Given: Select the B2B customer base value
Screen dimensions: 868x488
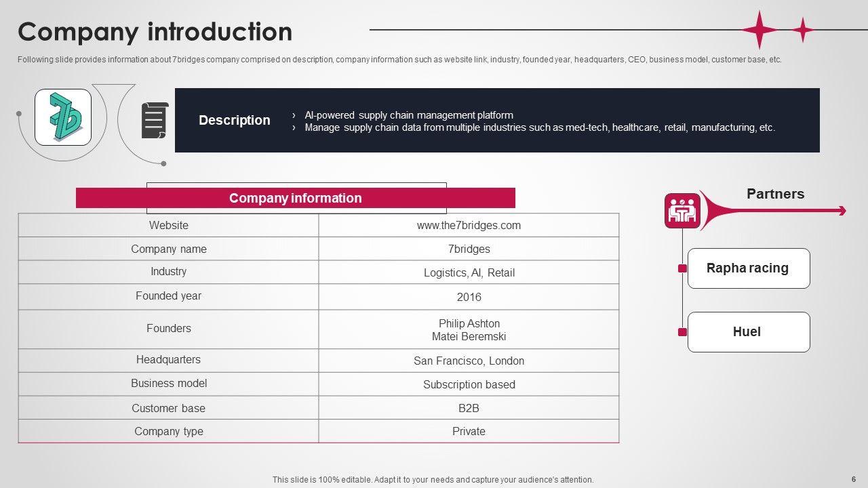Looking at the screenshot, I should coord(469,408).
